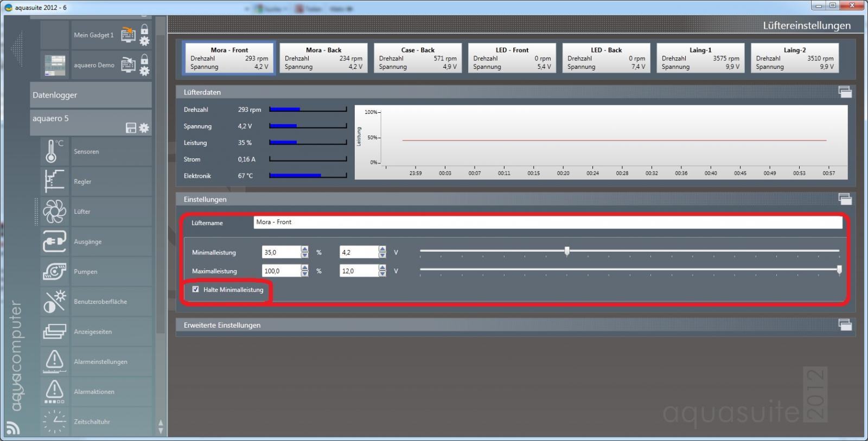Screen dimensions: 868x441
Task: Click the aquaero Demo preview thumbnail
Action: (x=55, y=65)
